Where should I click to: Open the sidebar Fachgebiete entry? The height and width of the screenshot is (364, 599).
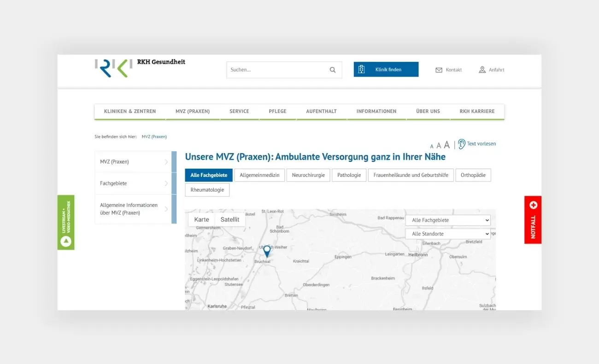pyautogui.click(x=133, y=183)
